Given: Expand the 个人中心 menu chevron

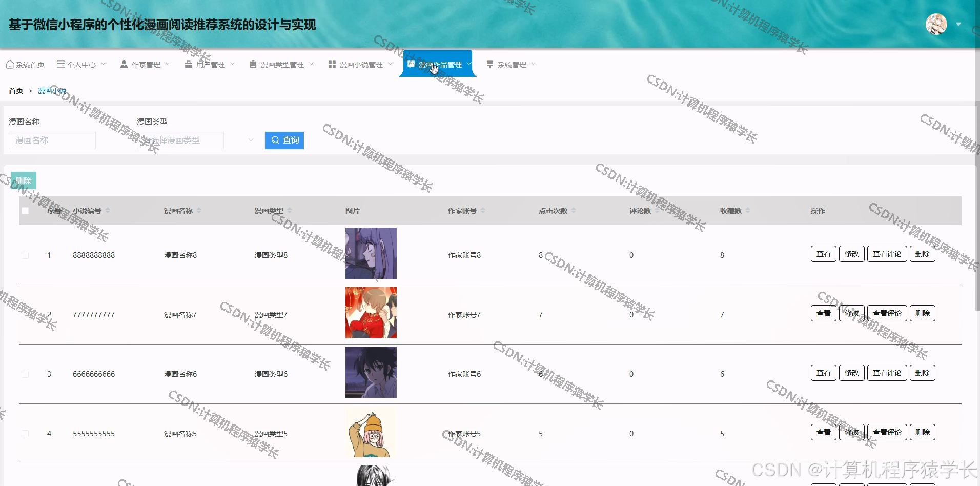Looking at the screenshot, I should point(103,64).
